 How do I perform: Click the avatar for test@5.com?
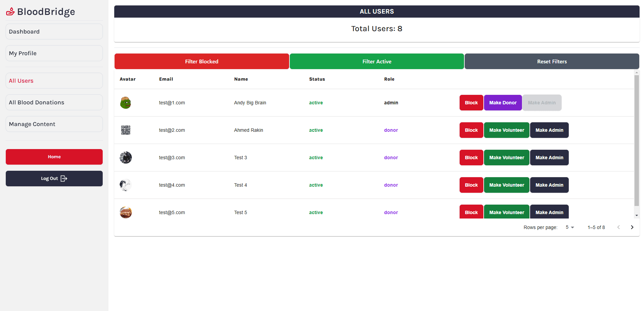(x=125, y=212)
